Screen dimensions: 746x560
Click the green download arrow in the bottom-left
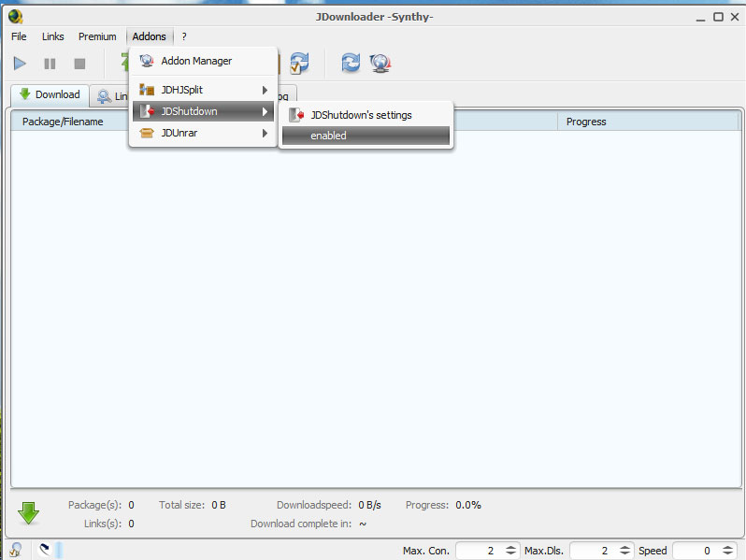[29, 513]
